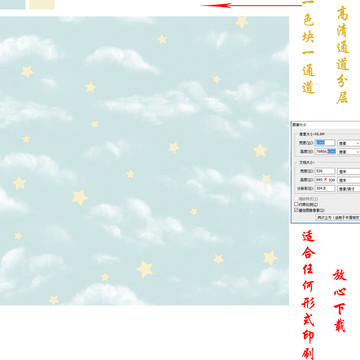Image resolution: width=360 pixels, height=360 pixels.
Task: Toggle the greyed-out 缩放样式 checkbox
Action: point(296,199)
